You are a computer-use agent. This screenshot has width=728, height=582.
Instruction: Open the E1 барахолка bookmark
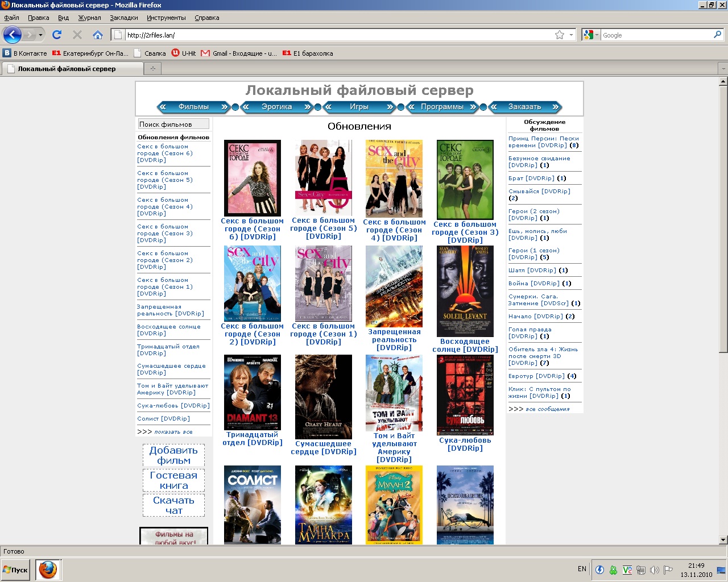(x=308, y=53)
